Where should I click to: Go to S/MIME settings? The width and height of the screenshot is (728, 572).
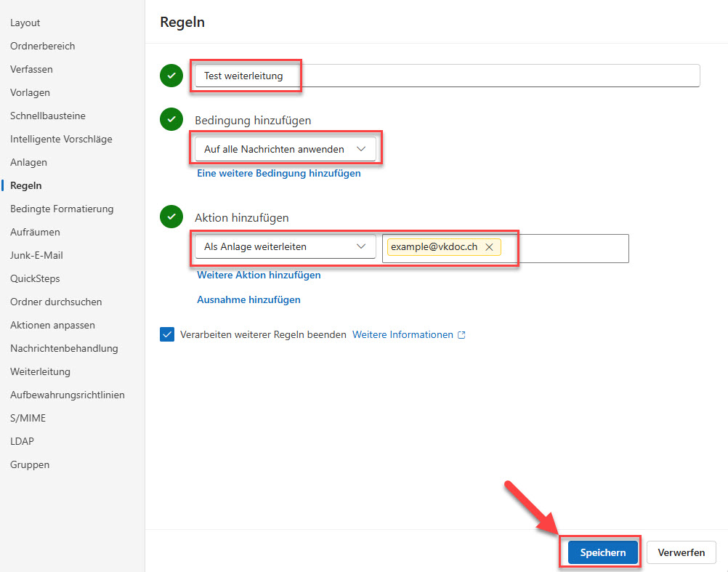click(28, 418)
